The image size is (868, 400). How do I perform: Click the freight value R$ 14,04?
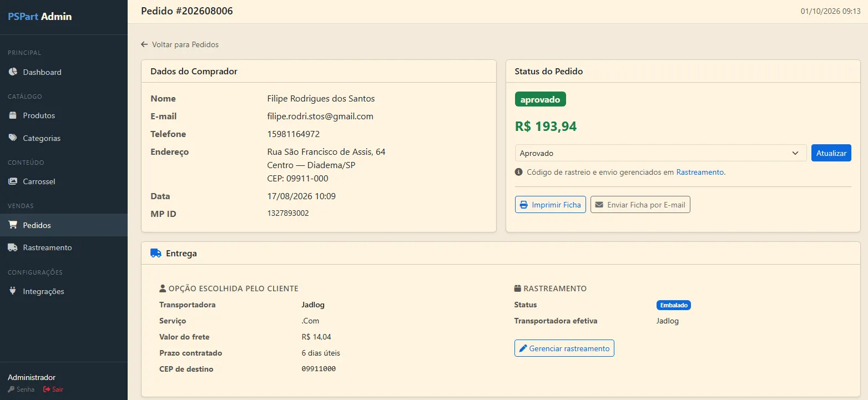click(316, 337)
